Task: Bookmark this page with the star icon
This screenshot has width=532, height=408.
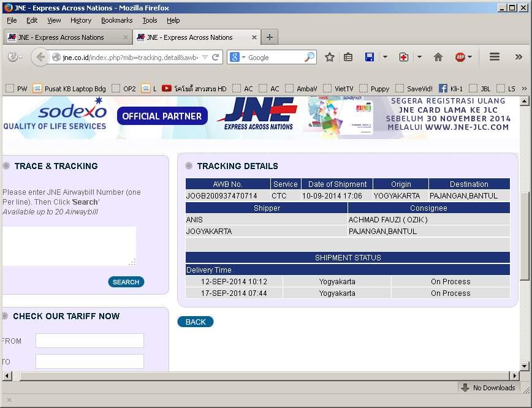Action: 330,57
